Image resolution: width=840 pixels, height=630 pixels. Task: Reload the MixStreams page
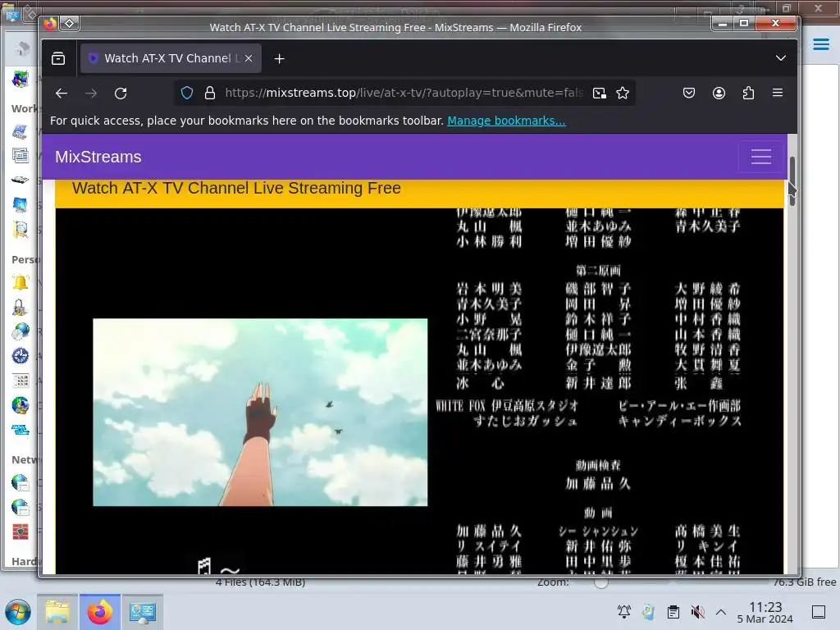[x=121, y=94]
